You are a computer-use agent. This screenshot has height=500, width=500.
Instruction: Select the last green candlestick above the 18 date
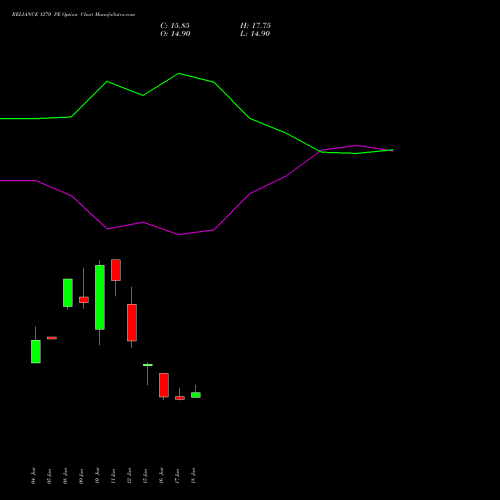[196, 395]
